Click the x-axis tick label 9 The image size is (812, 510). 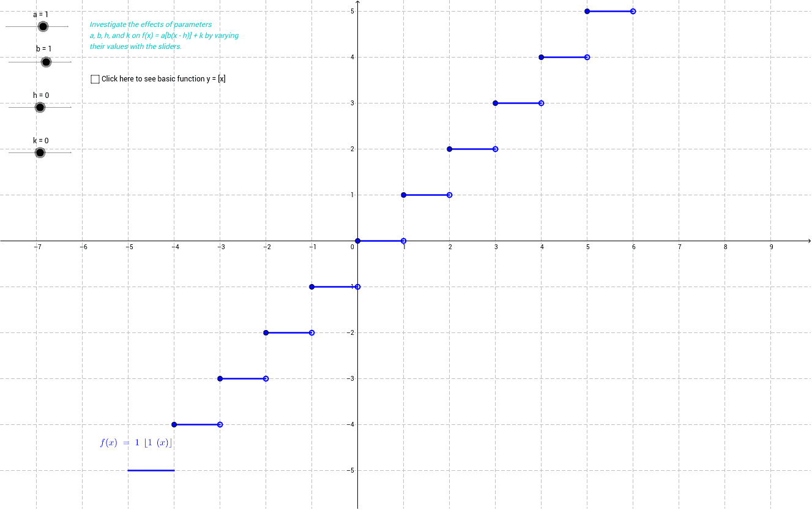772,247
